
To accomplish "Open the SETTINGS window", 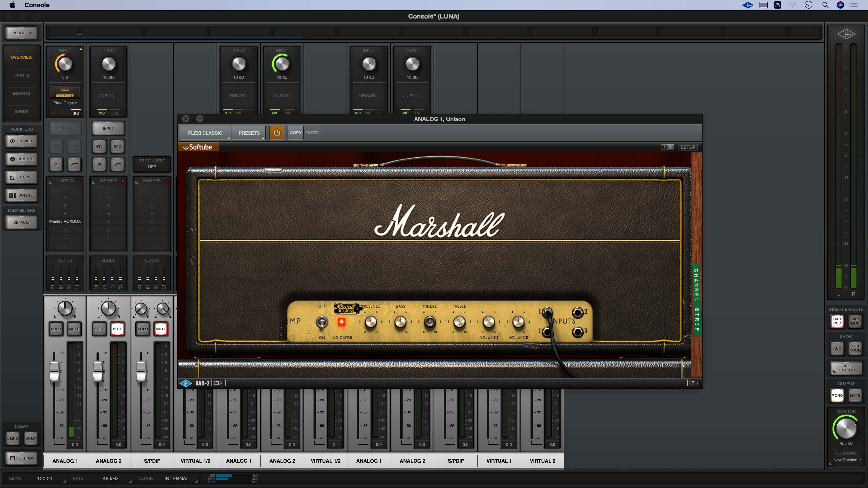I will pos(22,458).
